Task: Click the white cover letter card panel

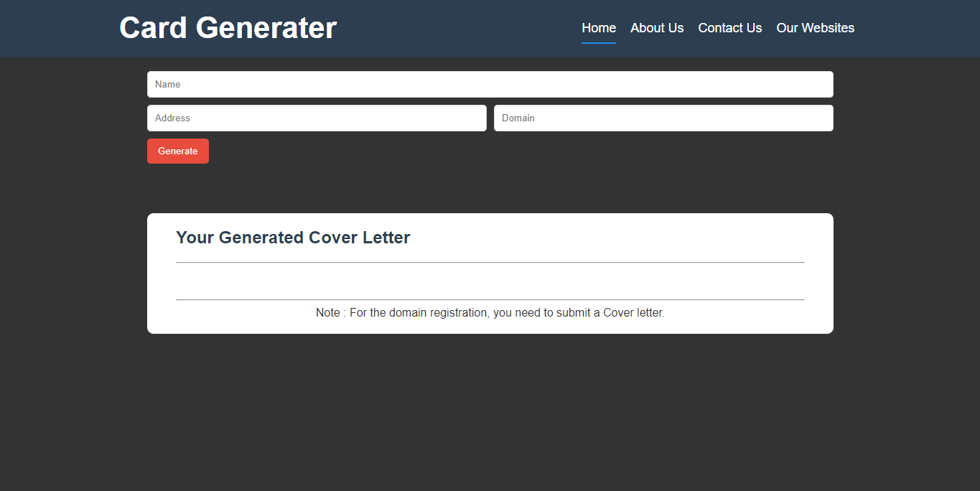Action: point(490,273)
